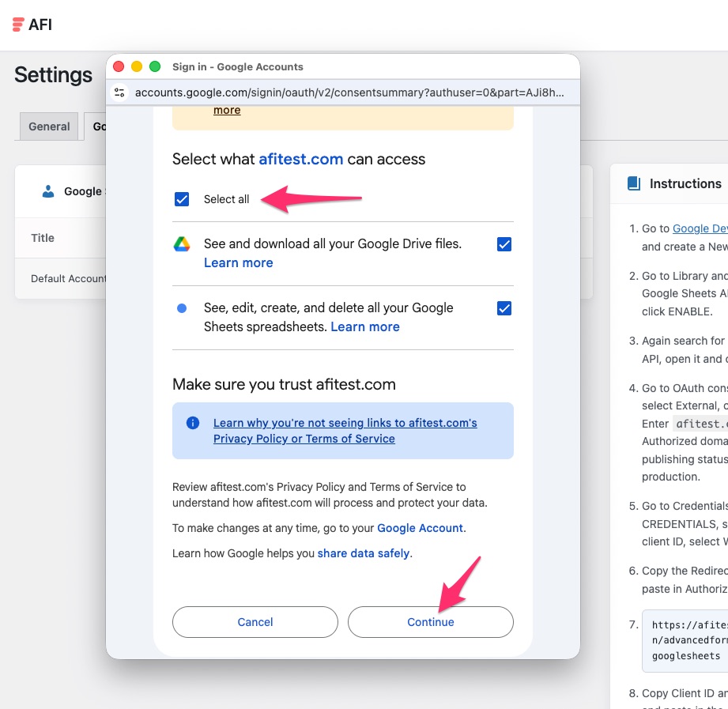Viewport: 728px width, 709px height.
Task: Uncheck the Google Sheets spreadsheets permission
Action: coord(504,308)
